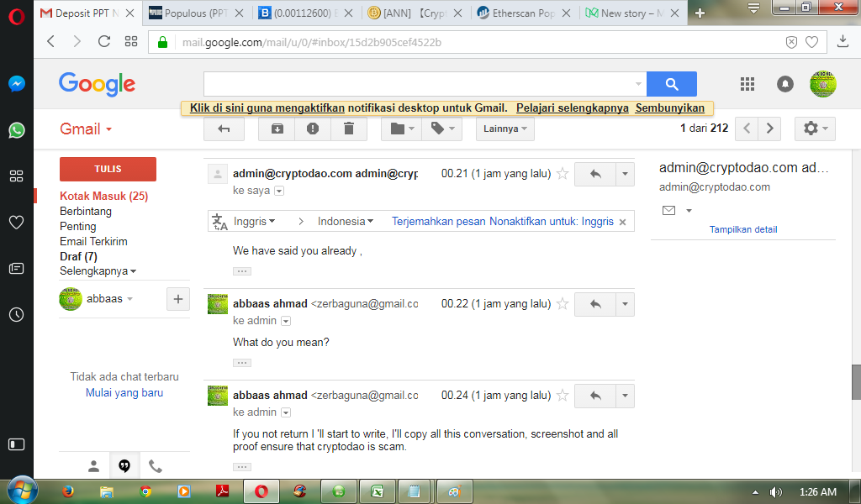Image resolution: width=861 pixels, height=504 pixels.
Task: Expand Selengkapnya labels list
Action: [x=98, y=271]
